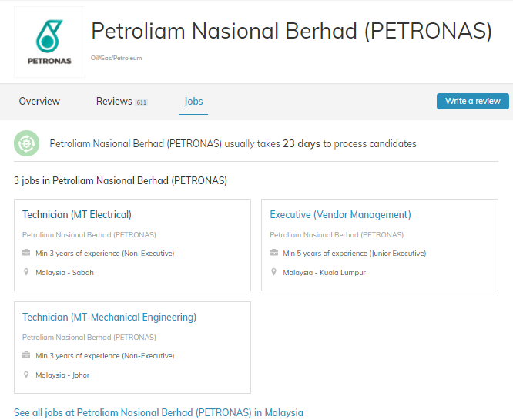Click location pin beside Malaysia - Kuala Lumpur

pos(273,272)
